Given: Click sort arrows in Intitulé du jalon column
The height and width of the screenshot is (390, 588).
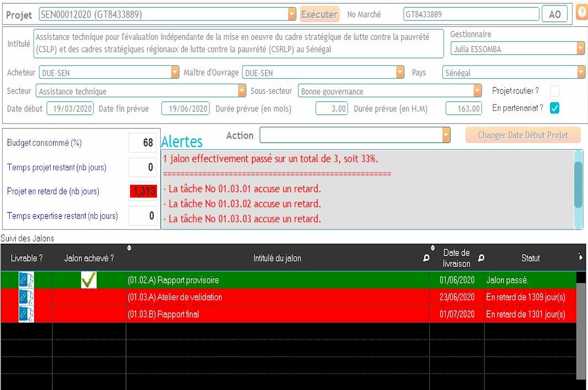Looking at the screenshot, I should [129, 248].
